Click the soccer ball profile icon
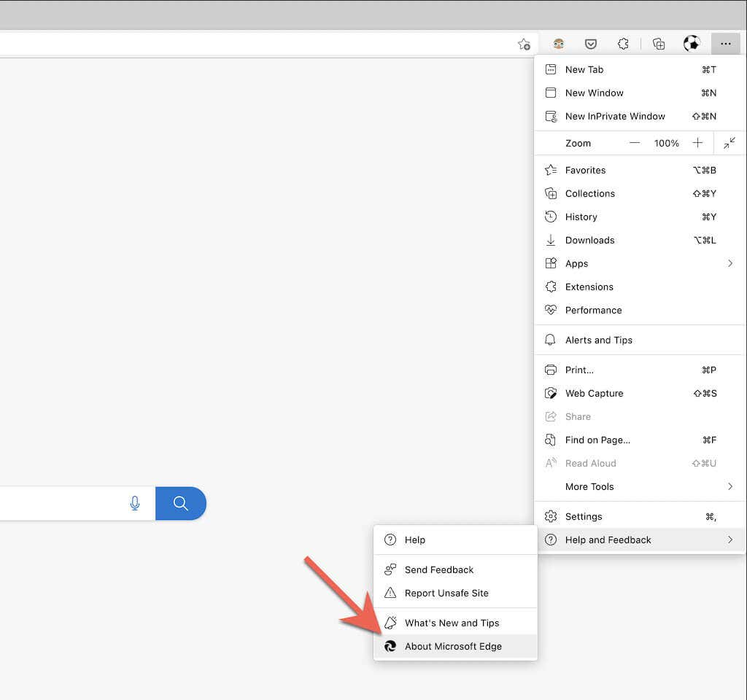 [x=692, y=44]
